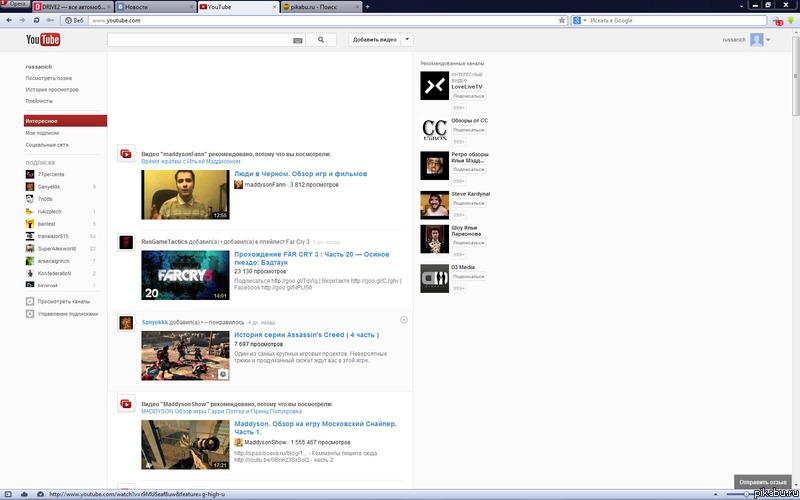Click the Веб address-bar badge
800x500 pixels.
(74, 20)
